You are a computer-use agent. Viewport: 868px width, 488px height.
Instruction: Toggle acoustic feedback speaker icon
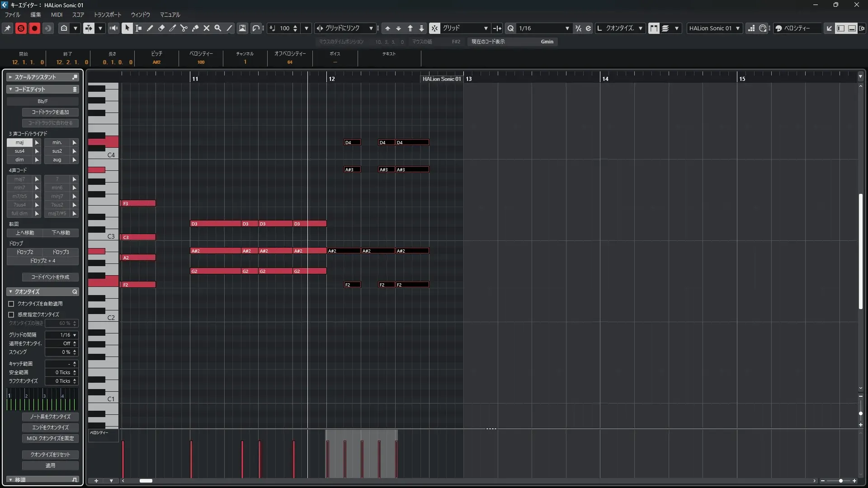[x=113, y=28]
